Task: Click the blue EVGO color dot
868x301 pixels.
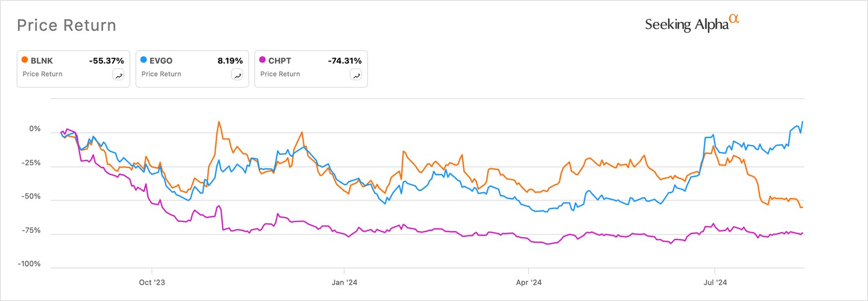Action: coord(143,60)
